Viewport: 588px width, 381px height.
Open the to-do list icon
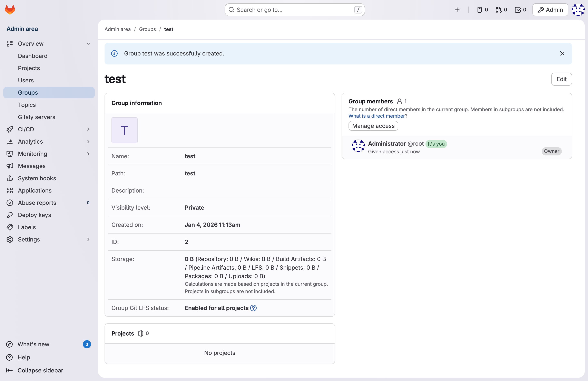pyautogui.click(x=520, y=10)
